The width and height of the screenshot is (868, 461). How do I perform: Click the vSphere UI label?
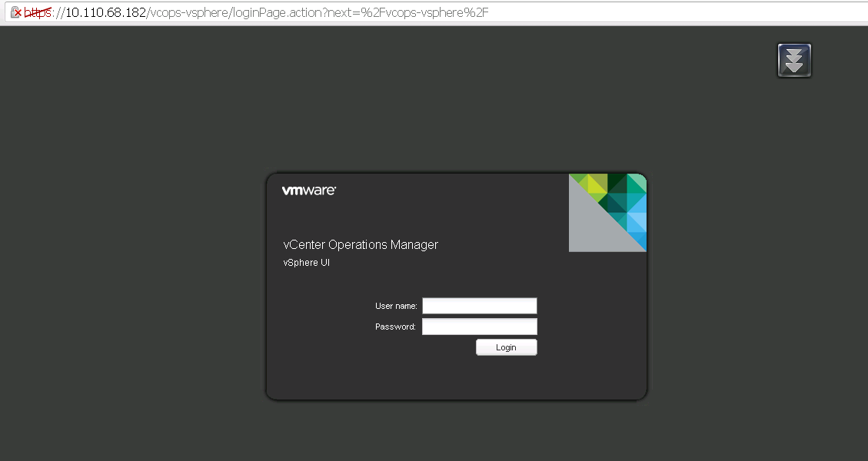305,262
